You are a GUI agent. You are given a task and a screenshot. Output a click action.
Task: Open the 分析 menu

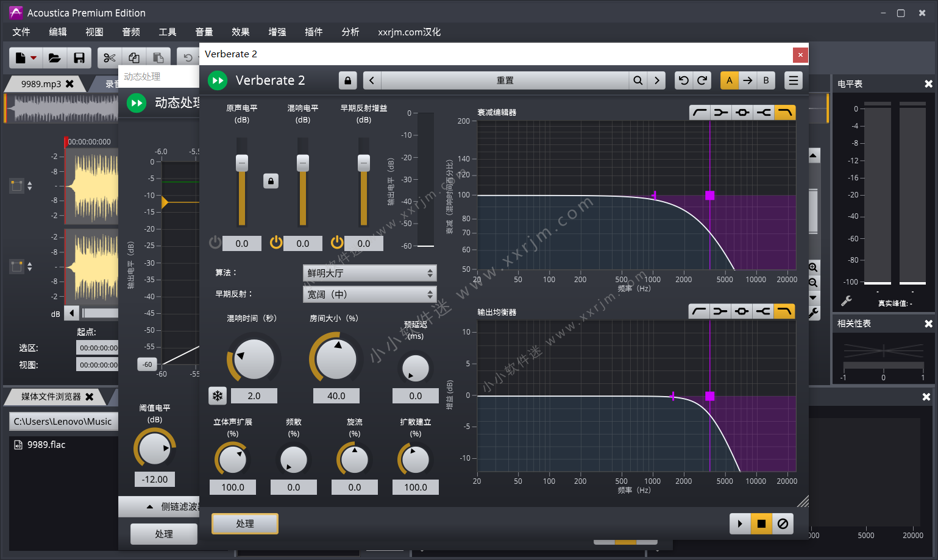point(350,32)
